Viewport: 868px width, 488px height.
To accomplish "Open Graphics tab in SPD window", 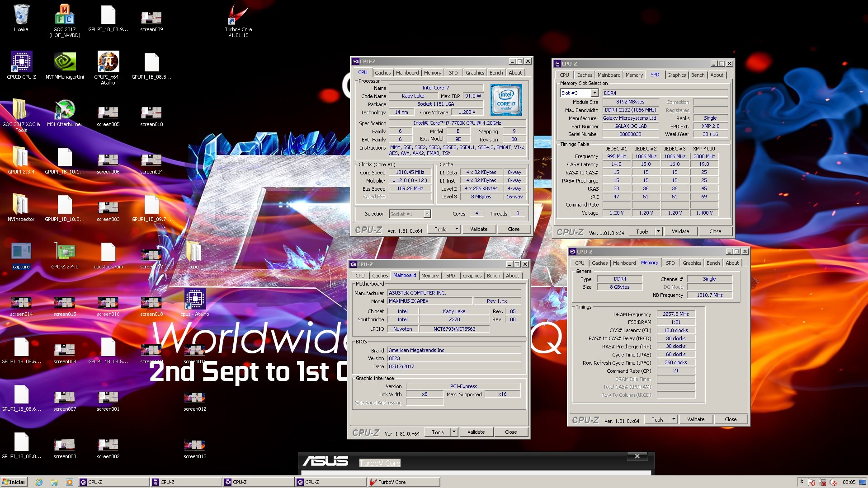I will pyautogui.click(x=676, y=75).
